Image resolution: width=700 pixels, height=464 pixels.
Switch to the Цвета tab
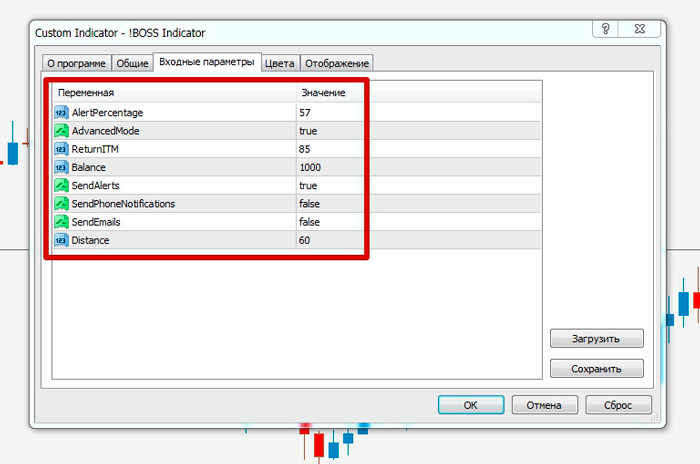tap(279, 63)
